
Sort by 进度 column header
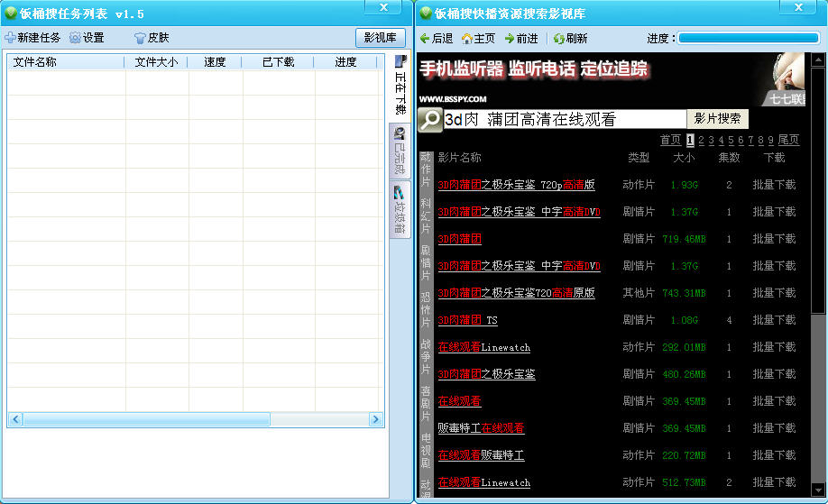point(345,62)
